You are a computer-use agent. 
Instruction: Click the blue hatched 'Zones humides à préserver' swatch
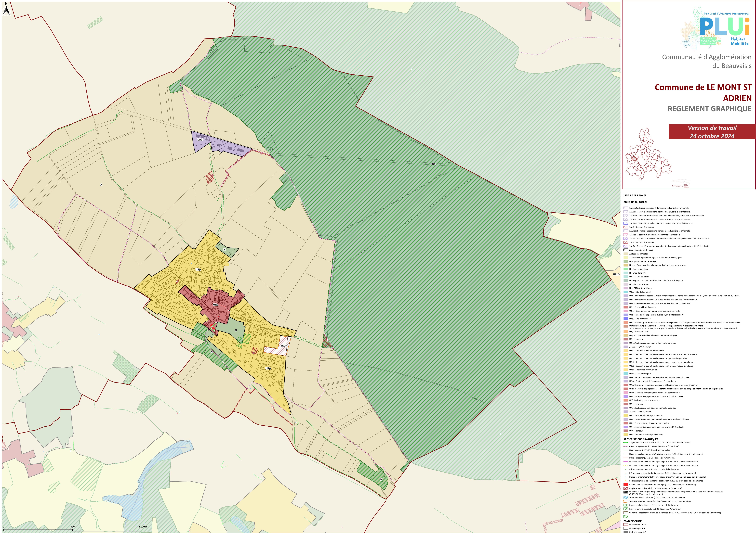coord(626,498)
